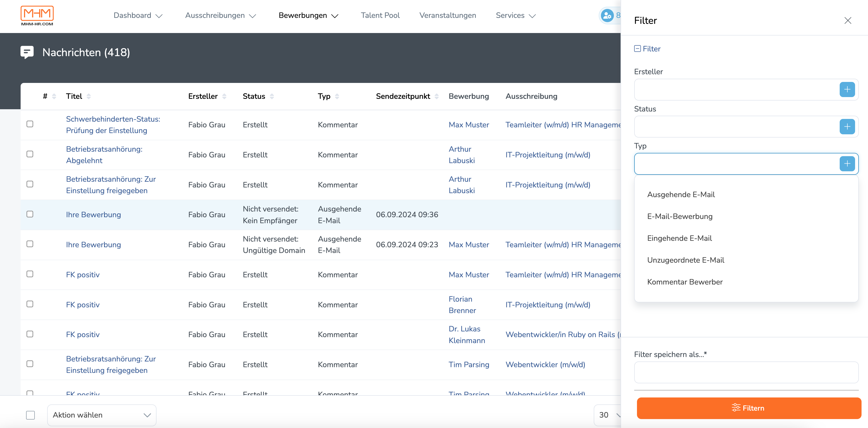868x428 pixels.
Task: Open message Betriebsratsanhörung: Abgelehnt
Action: pyautogui.click(x=104, y=155)
